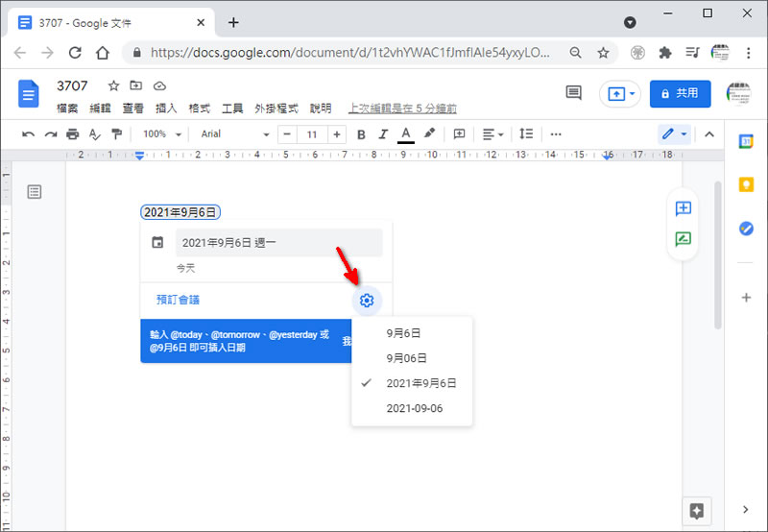Screen dimensions: 768x532
Task: Get add-ons with side panel plus
Action: click(746, 298)
